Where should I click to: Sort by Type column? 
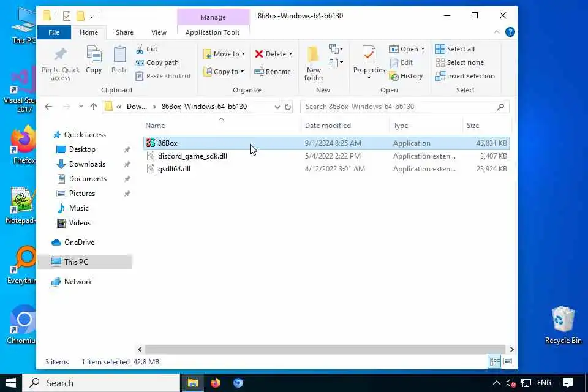pyautogui.click(x=426, y=126)
